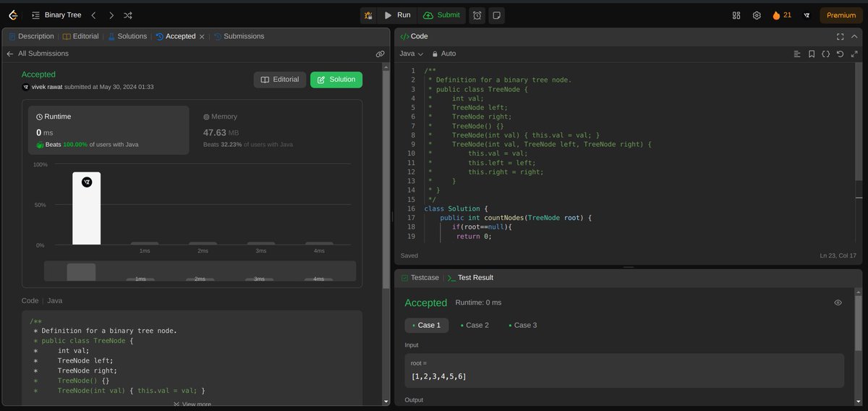Switch to the Test Result tab

[x=470, y=278]
